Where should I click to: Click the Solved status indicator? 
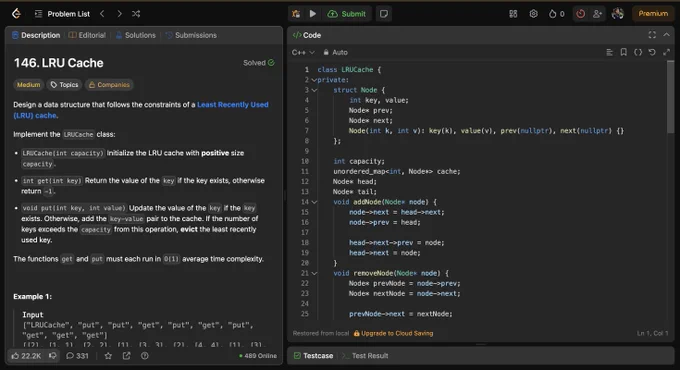coord(258,63)
